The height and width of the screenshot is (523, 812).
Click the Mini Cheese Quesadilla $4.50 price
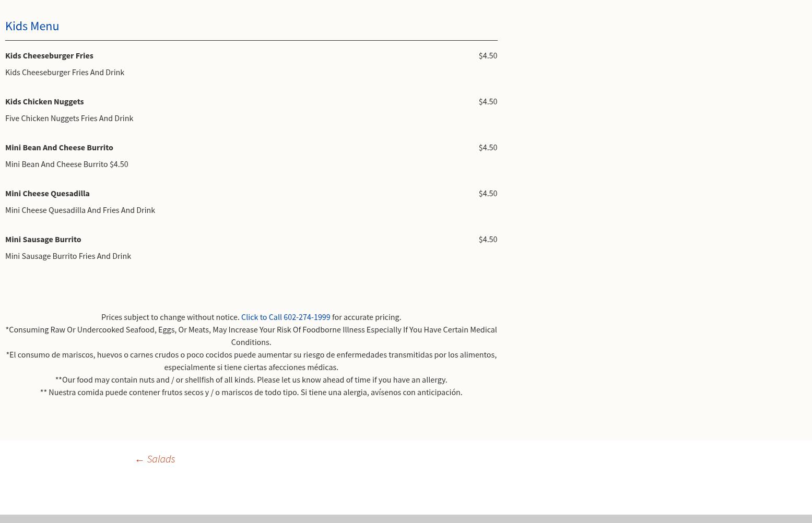tap(487, 193)
